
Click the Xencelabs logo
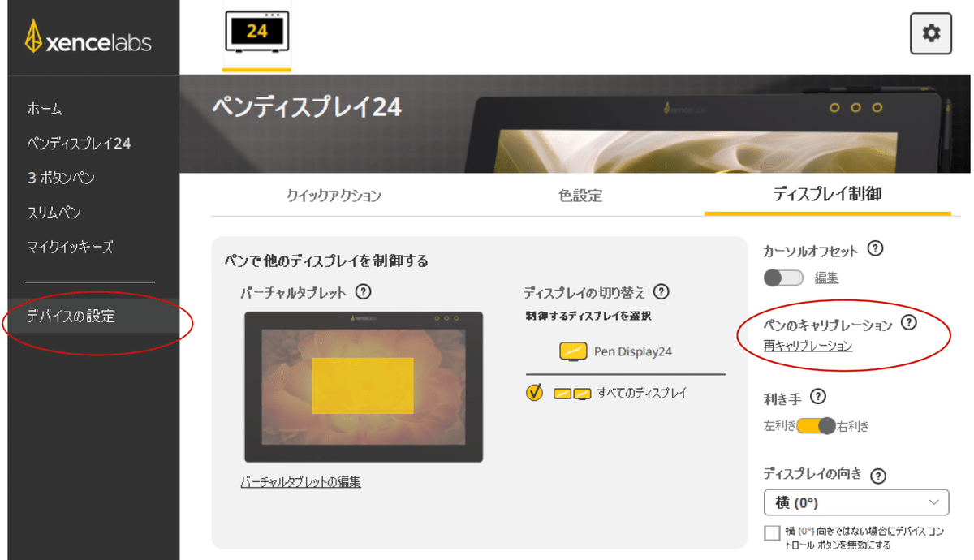point(88,37)
